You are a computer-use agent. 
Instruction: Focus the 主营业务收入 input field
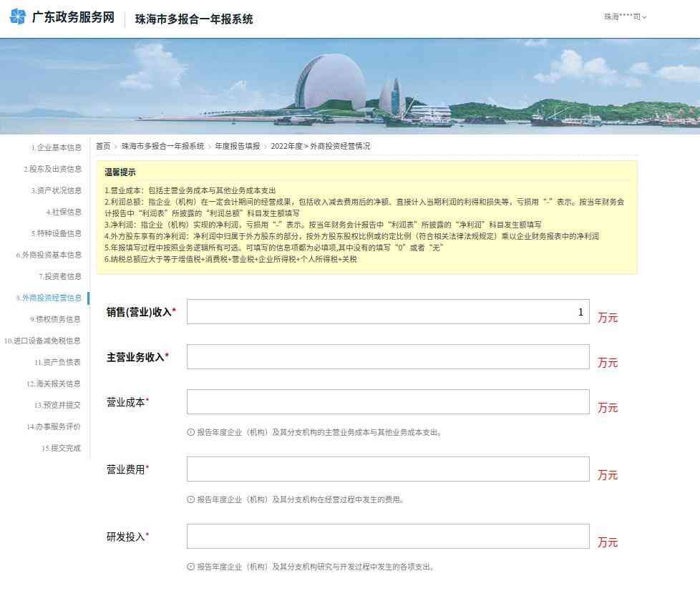(x=388, y=357)
